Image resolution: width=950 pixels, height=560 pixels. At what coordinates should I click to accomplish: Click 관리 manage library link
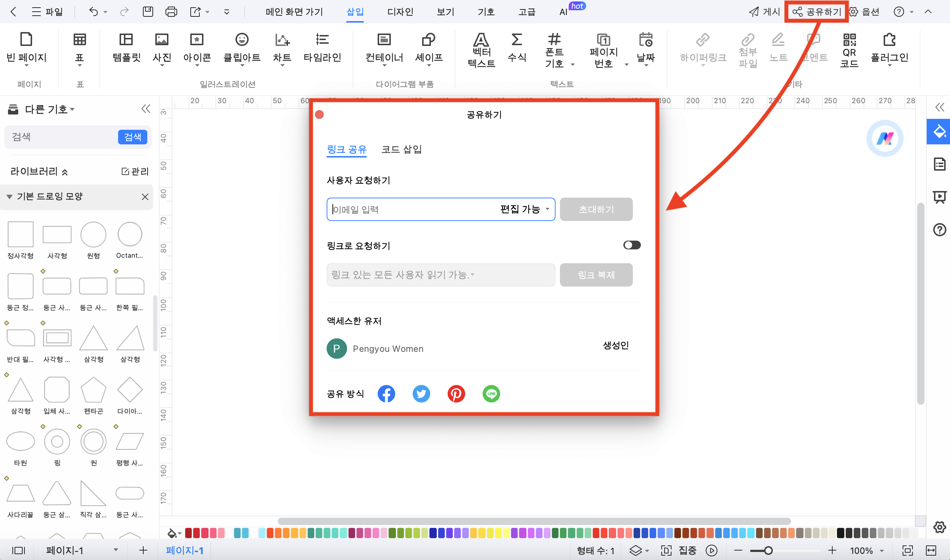[135, 172]
